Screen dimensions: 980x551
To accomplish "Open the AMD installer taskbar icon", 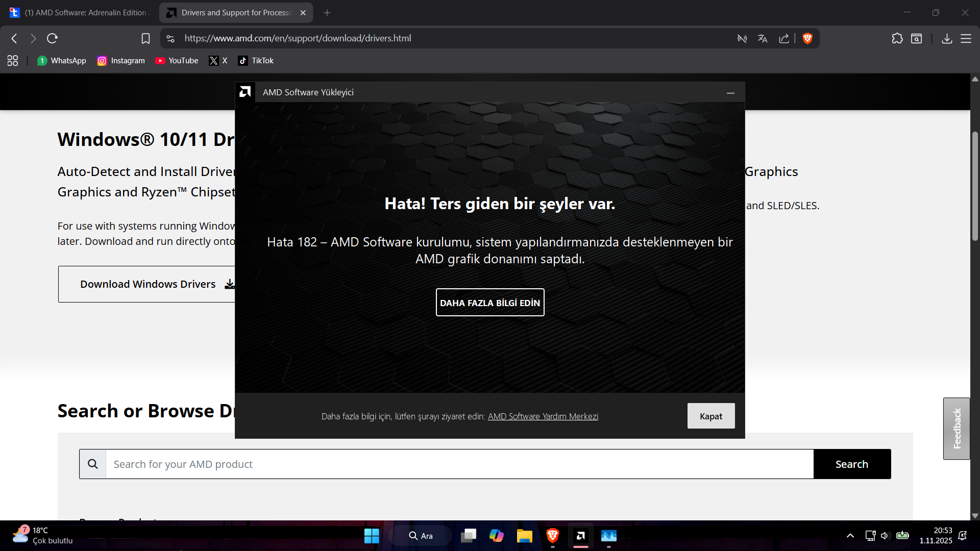I will click(x=581, y=536).
